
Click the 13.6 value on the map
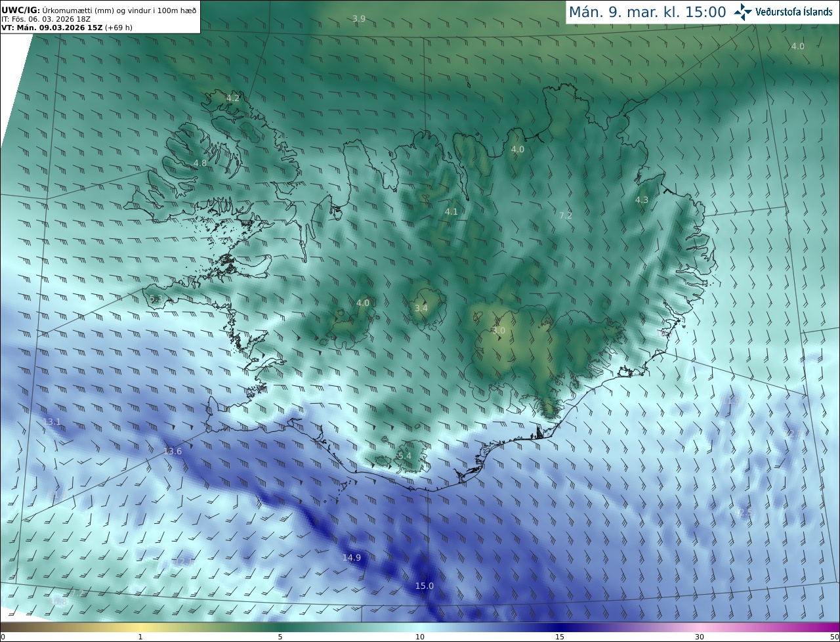tap(173, 451)
